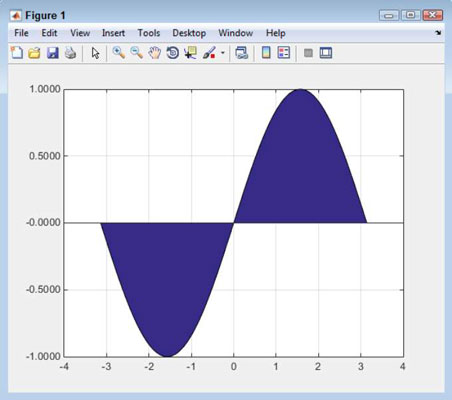Click the Link Plot icon
The width and height of the screenshot is (452, 400).
[x=241, y=53]
